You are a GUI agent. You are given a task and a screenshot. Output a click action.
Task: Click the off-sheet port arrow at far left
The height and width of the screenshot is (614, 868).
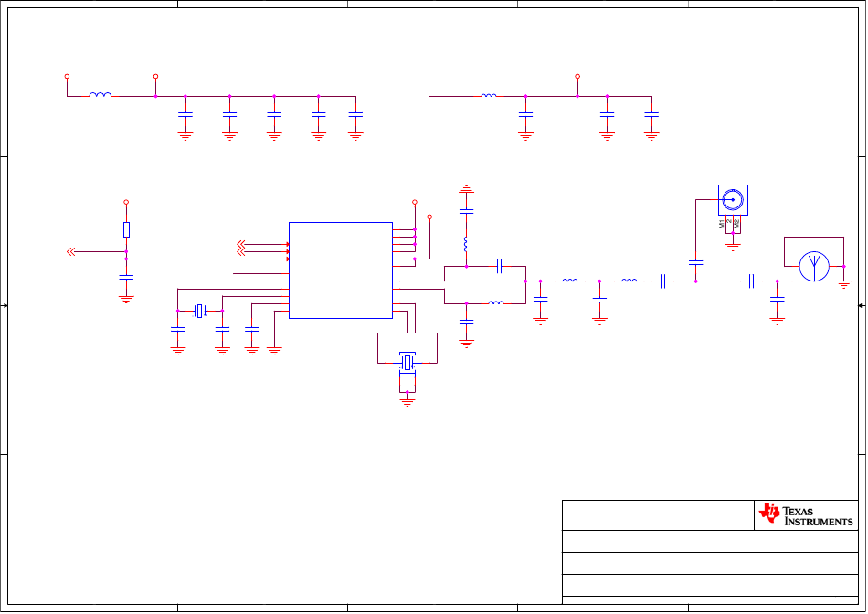coord(71,252)
